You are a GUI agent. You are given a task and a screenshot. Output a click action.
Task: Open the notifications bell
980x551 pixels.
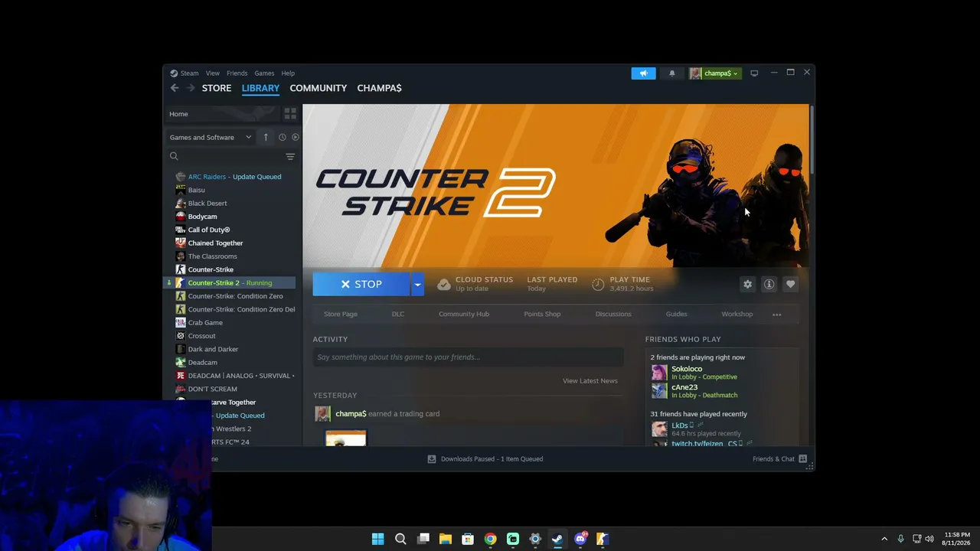click(672, 73)
